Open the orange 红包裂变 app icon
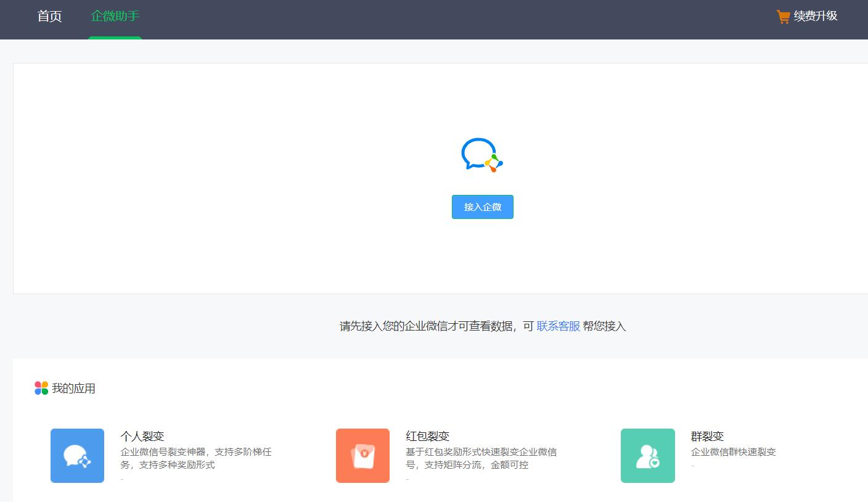The width and height of the screenshot is (868, 502). coord(362,456)
